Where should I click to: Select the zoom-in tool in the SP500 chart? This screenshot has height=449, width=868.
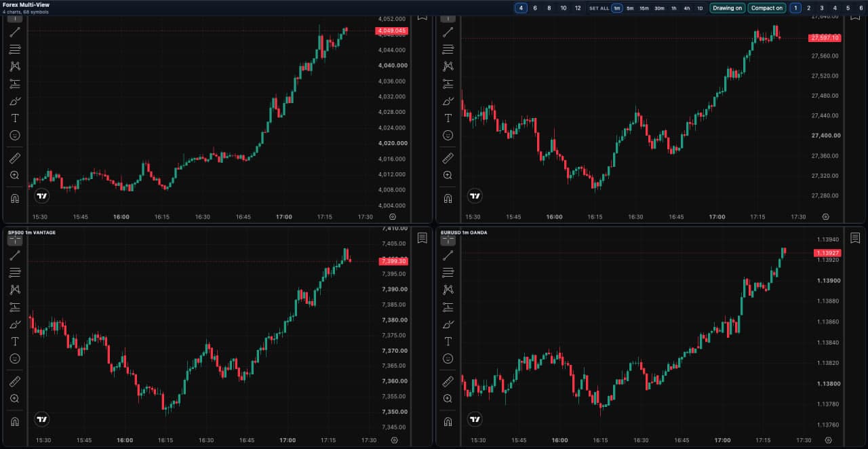pyautogui.click(x=15, y=399)
